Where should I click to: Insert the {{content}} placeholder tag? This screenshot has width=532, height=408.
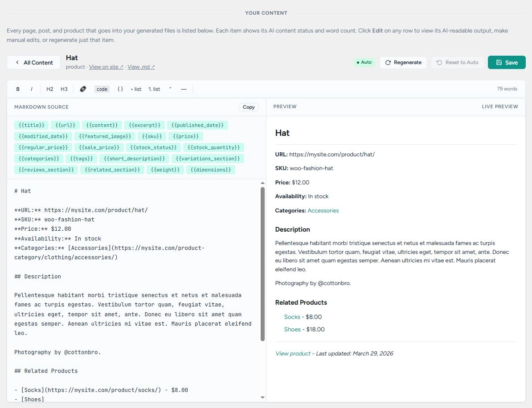(102, 125)
